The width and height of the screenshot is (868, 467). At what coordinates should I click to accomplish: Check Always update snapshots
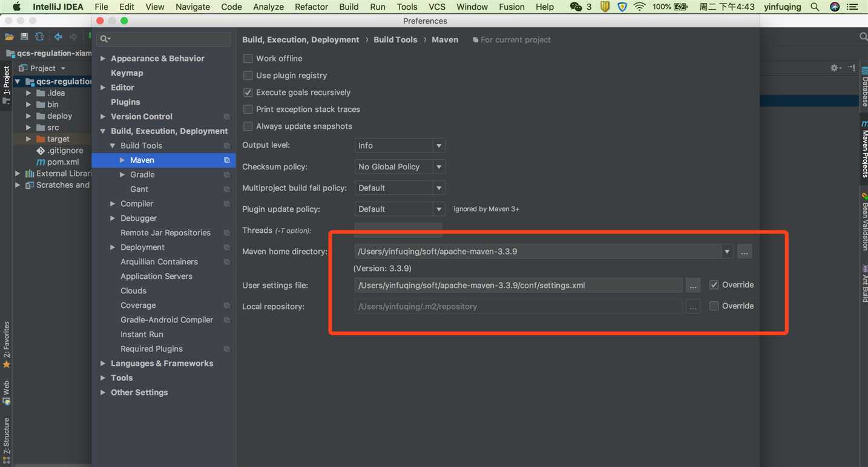(x=248, y=126)
